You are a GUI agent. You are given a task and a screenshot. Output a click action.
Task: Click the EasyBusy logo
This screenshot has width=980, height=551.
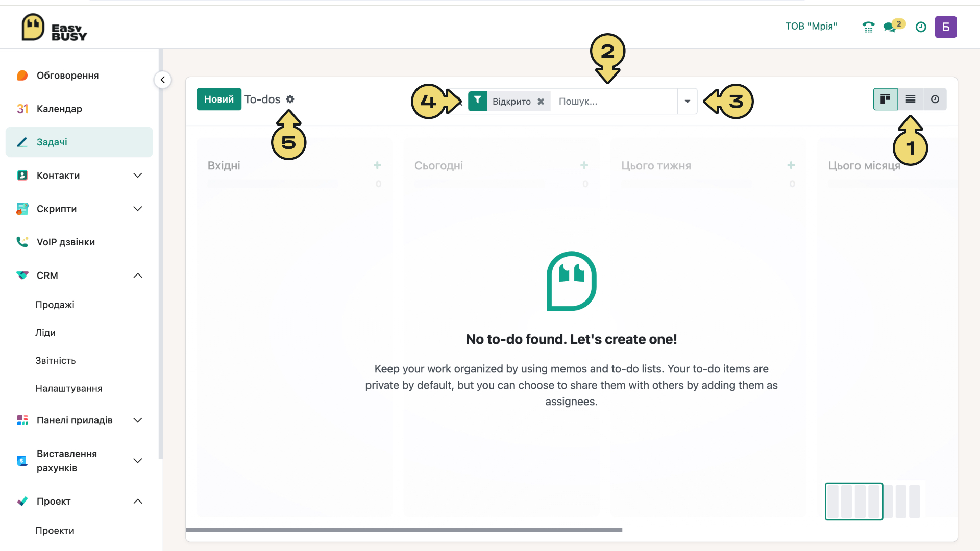pyautogui.click(x=54, y=27)
